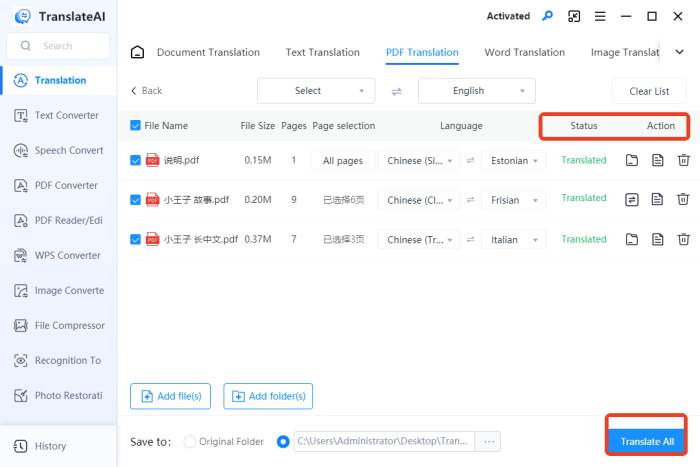Click 已选择3页 page selection
The width and height of the screenshot is (700, 467).
tap(343, 240)
